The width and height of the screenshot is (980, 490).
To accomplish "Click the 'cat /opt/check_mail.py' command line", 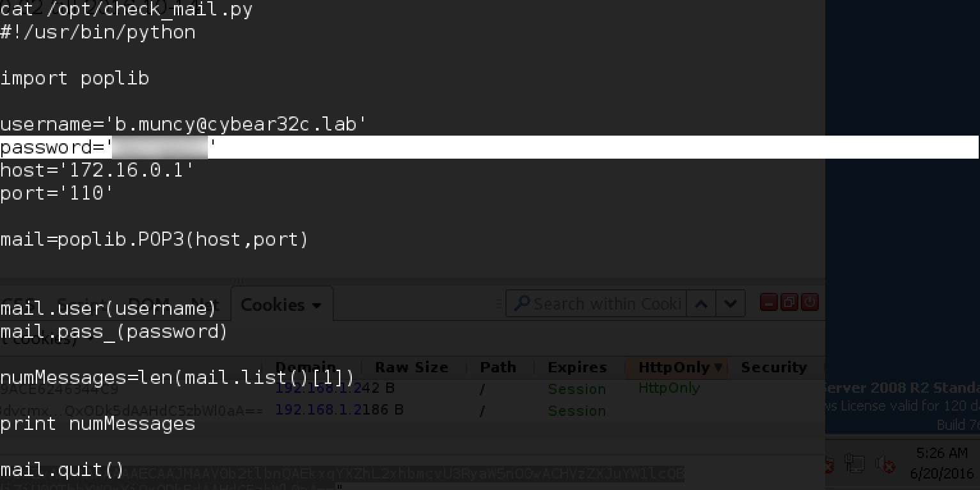I will 127,10.
